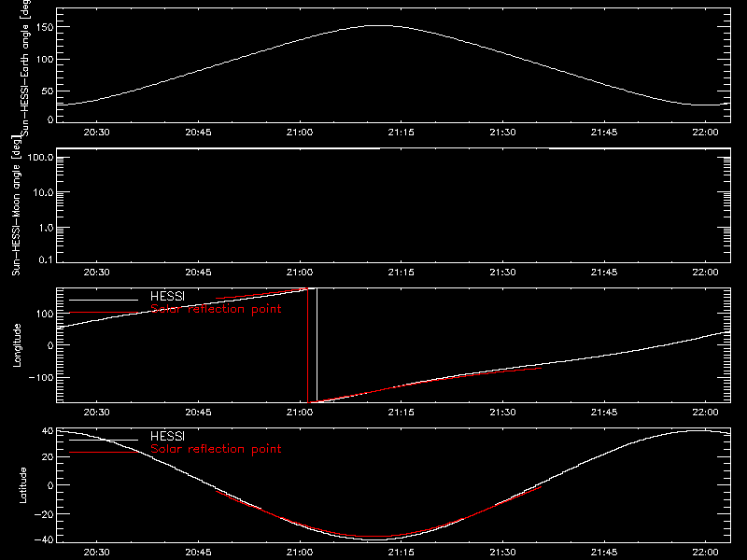This screenshot has width=747, height=560.
Task: Click the Sun-HESSI-Moon angle axis label
Action: pyautogui.click(x=16, y=205)
